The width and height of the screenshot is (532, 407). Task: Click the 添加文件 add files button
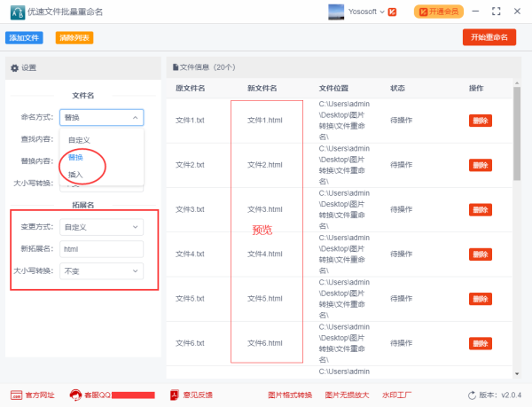tap(24, 38)
